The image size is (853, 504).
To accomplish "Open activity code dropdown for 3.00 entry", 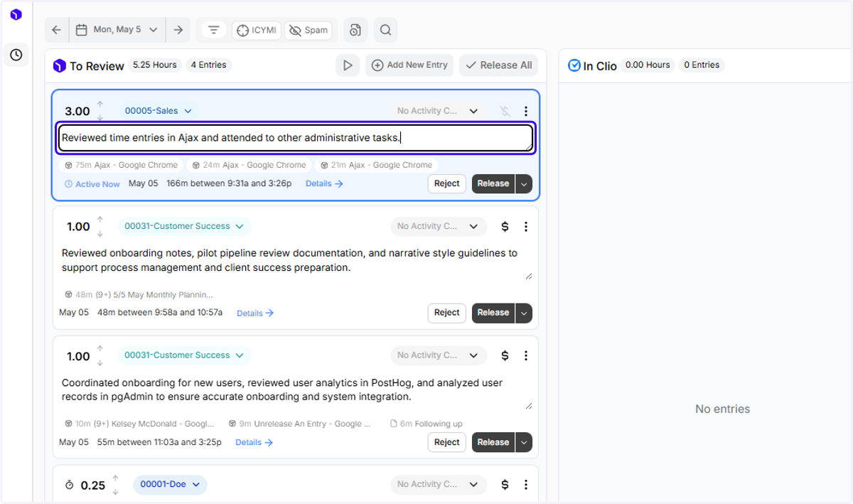I will 439,111.
